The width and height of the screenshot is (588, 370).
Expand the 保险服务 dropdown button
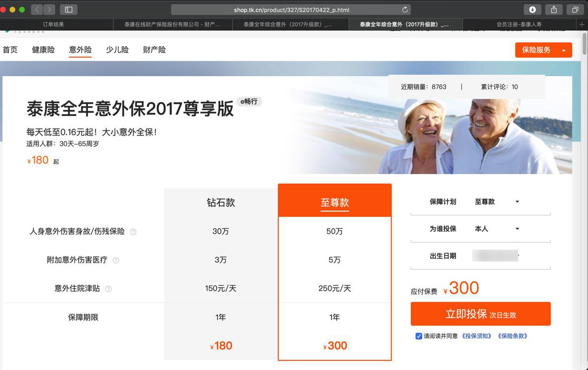point(543,50)
